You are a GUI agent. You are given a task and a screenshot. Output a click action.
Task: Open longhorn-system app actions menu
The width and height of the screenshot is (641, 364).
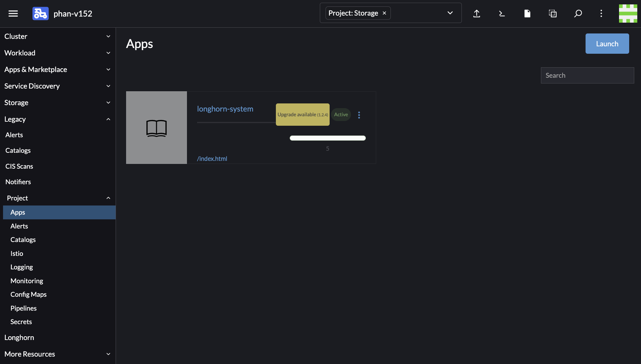pos(359,115)
